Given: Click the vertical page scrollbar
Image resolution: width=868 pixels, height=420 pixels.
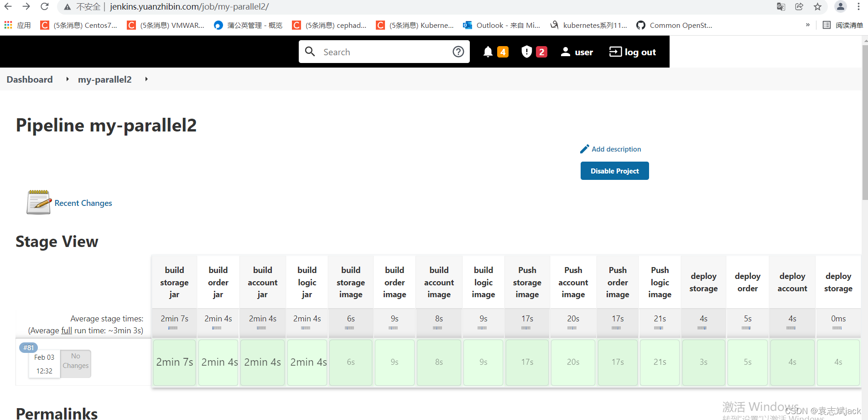Looking at the screenshot, I should (x=865, y=123).
